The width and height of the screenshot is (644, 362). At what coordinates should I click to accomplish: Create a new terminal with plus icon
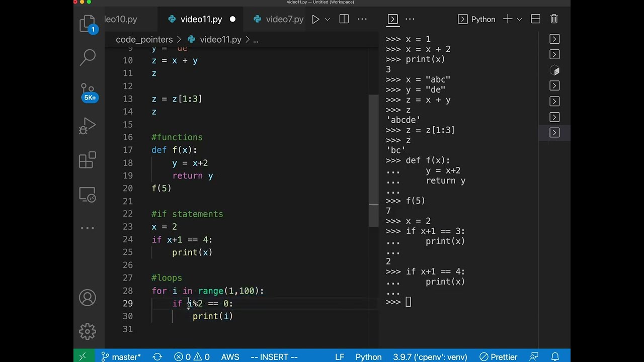click(x=508, y=19)
